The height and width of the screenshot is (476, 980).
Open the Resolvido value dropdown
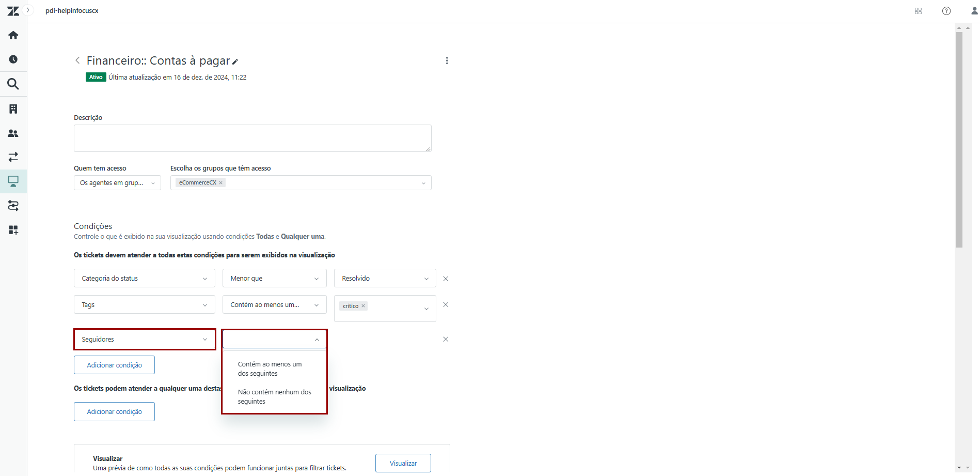tap(385, 279)
